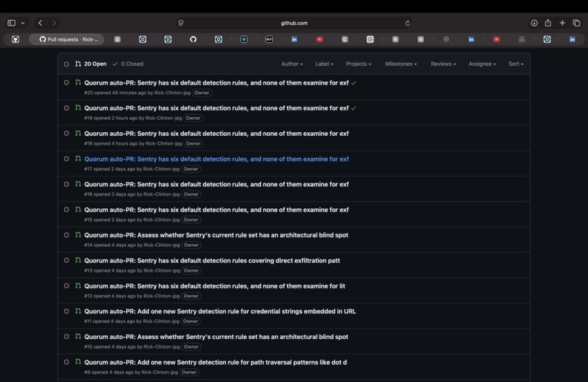This screenshot has width=588, height=382.
Task: Click the open pull request icon on PR #15
Action: [78, 210]
